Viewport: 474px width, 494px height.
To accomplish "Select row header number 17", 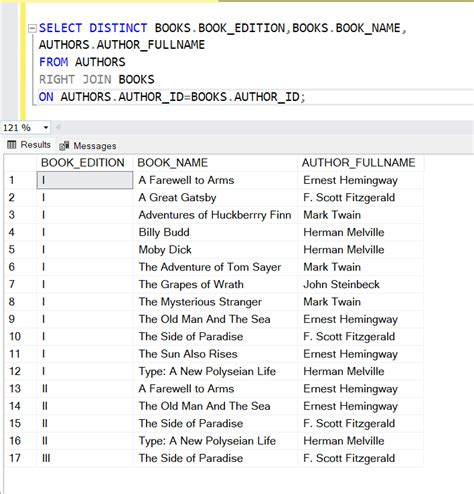I will point(20,458).
